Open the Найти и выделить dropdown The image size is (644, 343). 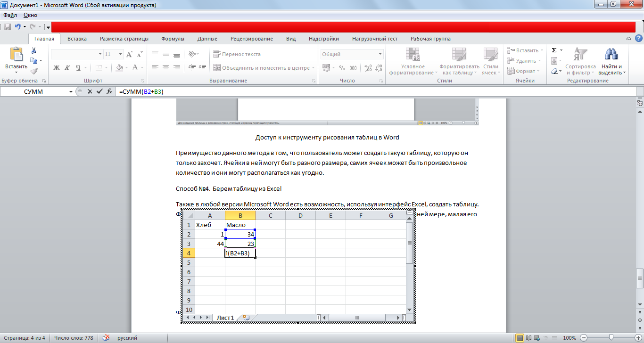[x=611, y=70]
